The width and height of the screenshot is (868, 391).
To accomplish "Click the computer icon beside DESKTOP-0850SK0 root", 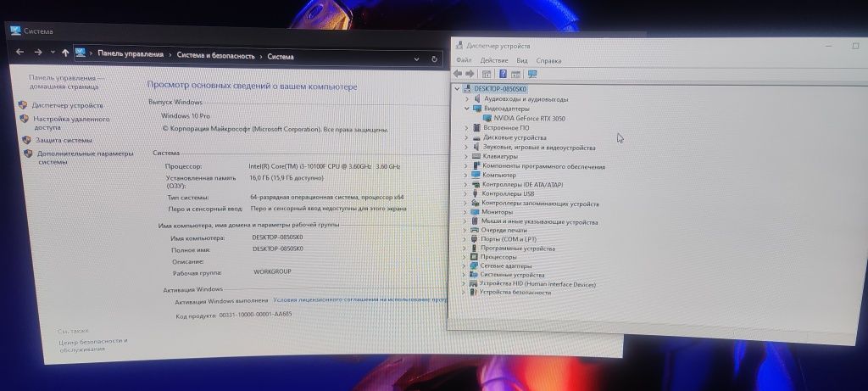I will pyautogui.click(x=467, y=88).
